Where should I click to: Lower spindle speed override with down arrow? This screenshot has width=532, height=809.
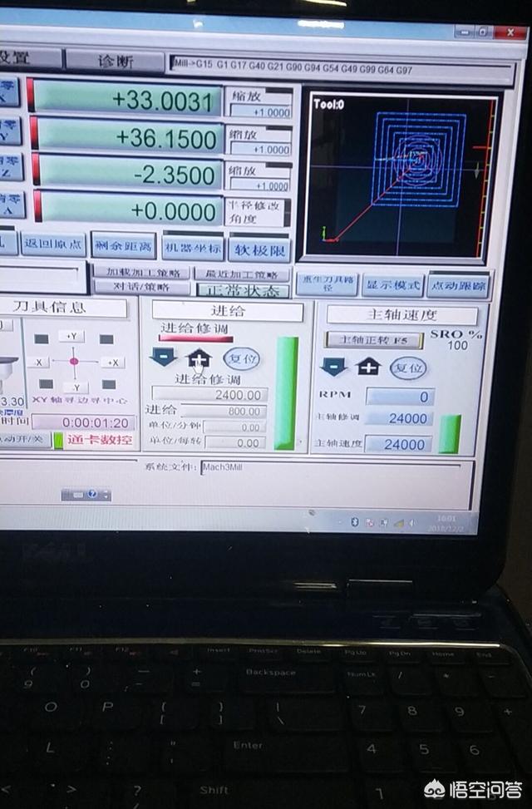point(334,367)
